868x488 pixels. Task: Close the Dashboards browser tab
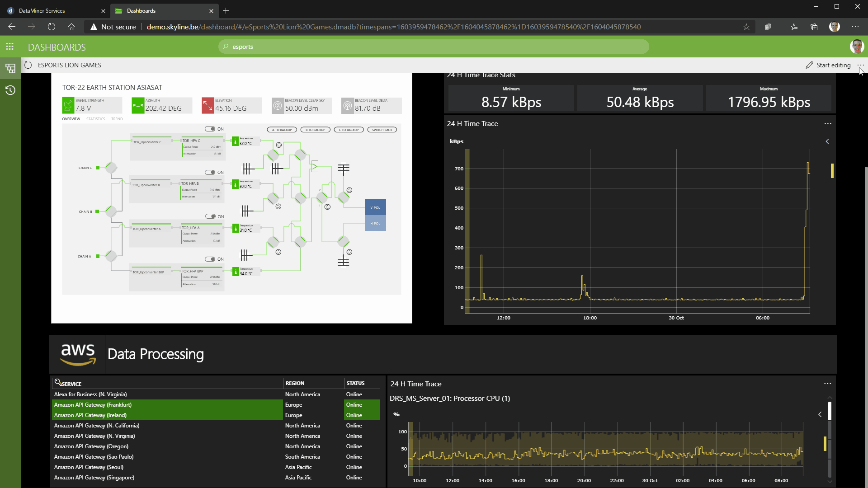pyautogui.click(x=211, y=11)
